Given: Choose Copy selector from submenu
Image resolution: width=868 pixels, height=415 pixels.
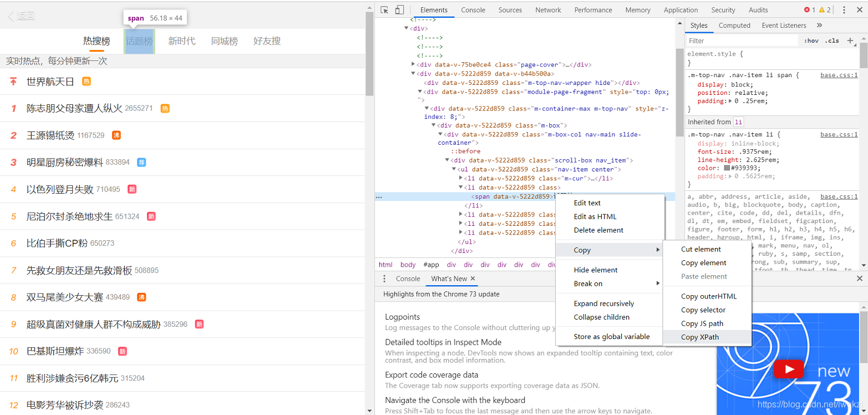Looking at the screenshot, I should tap(707, 310).
